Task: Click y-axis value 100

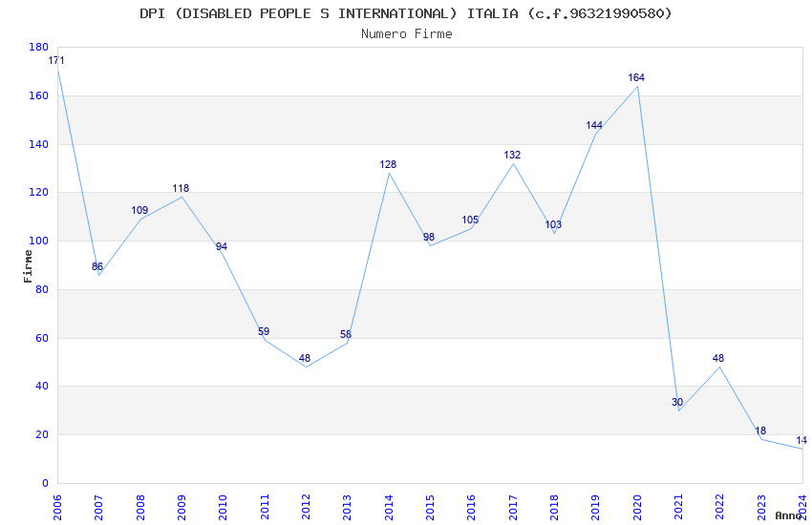Action: 39,241
